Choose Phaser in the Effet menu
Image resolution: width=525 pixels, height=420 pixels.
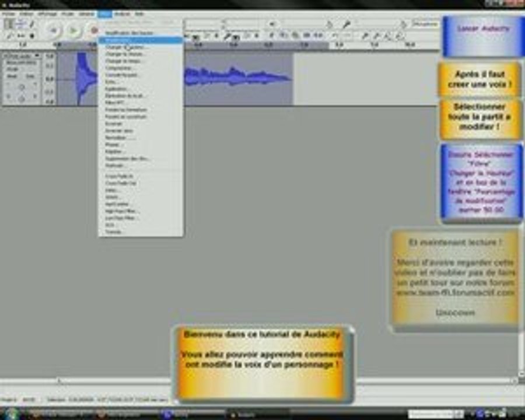tap(141, 145)
